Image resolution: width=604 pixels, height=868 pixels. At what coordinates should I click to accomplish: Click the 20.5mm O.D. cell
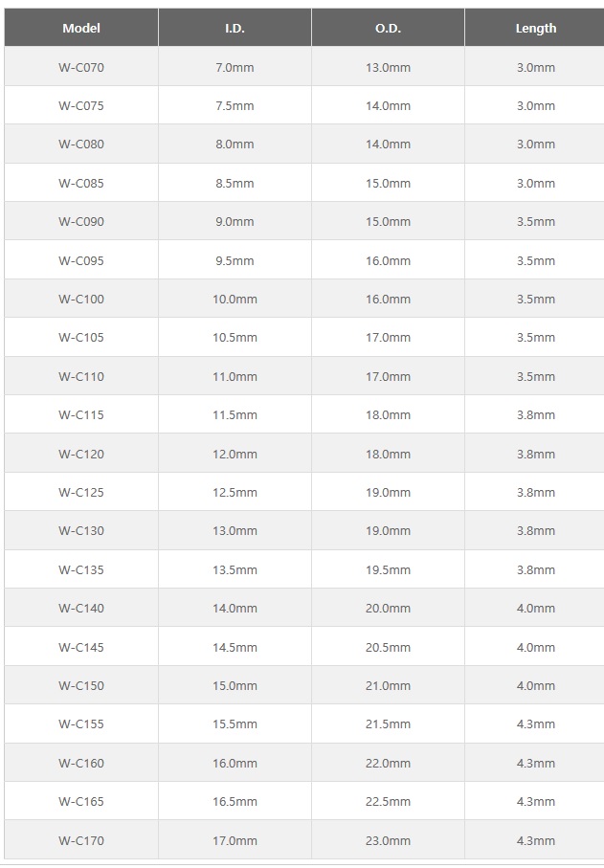tap(388, 647)
